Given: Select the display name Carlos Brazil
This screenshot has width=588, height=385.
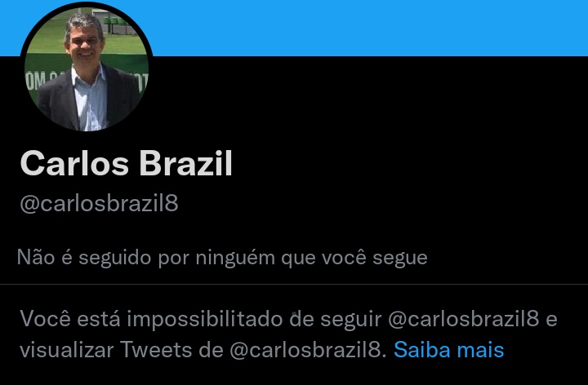Looking at the screenshot, I should tap(127, 163).
